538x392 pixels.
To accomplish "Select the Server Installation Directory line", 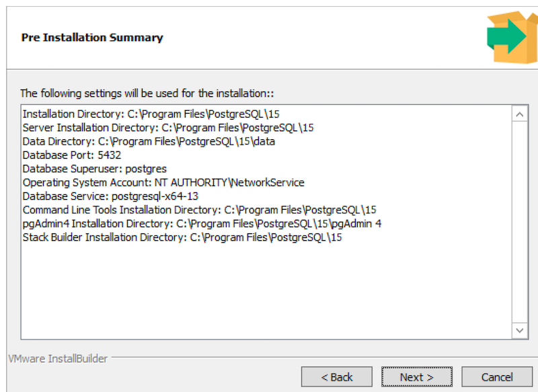I will coord(168,128).
